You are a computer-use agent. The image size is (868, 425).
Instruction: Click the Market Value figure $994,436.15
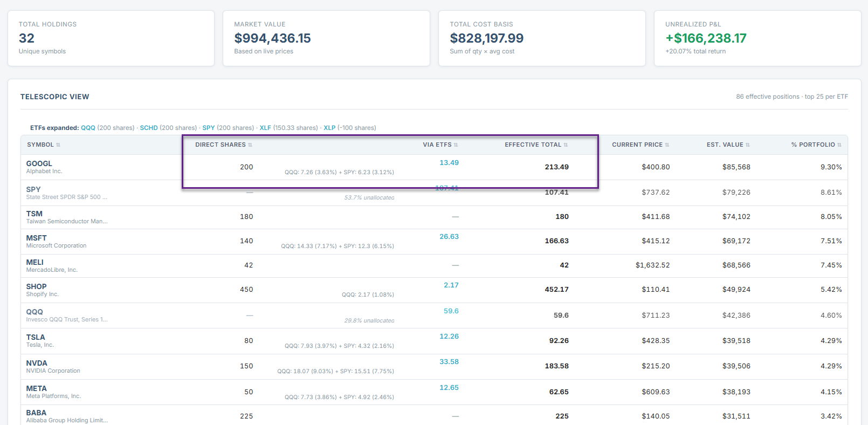pos(272,38)
